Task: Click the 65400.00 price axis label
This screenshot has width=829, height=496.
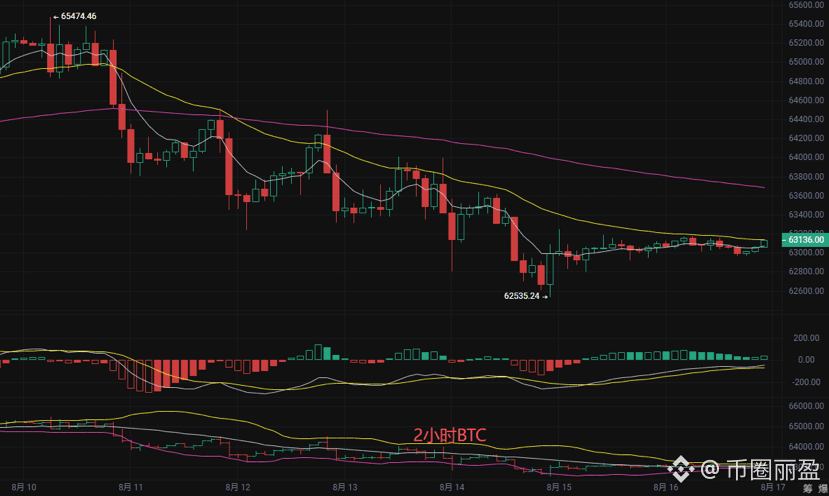Action: click(806, 24)
